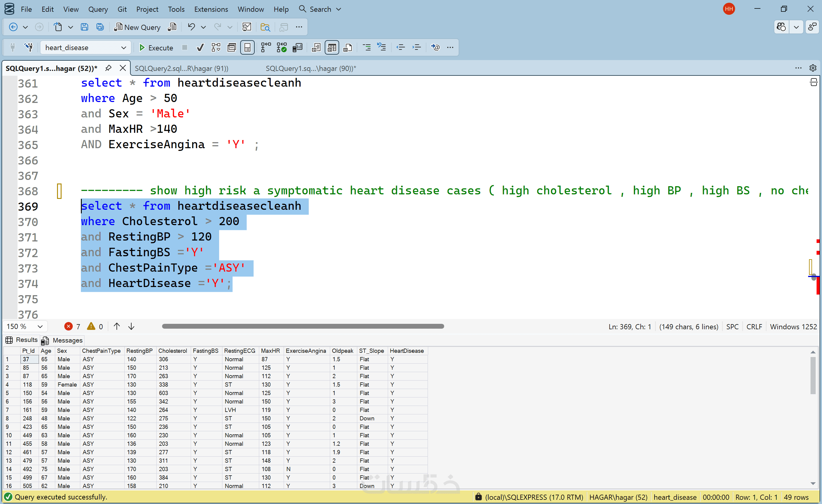Viewport: 822px width, 504px height.
Task: Click the Save All icon
Action: pos(100,27)
